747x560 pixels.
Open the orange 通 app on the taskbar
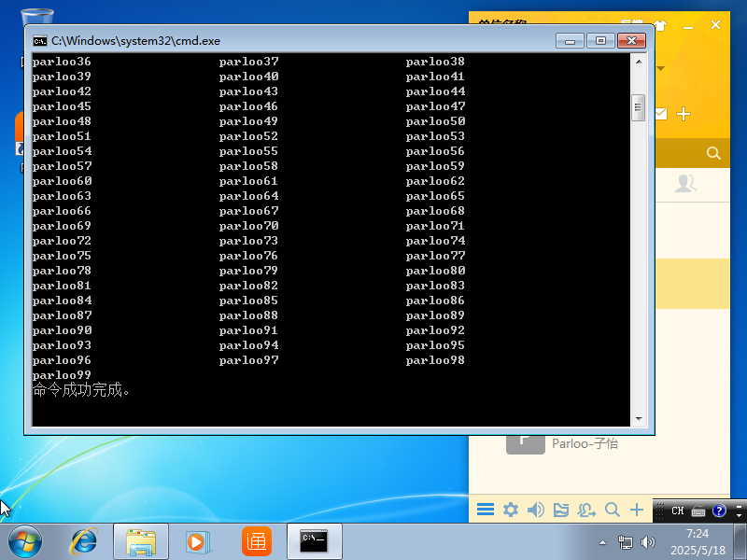pyautogui.click(x=257, y=541)
